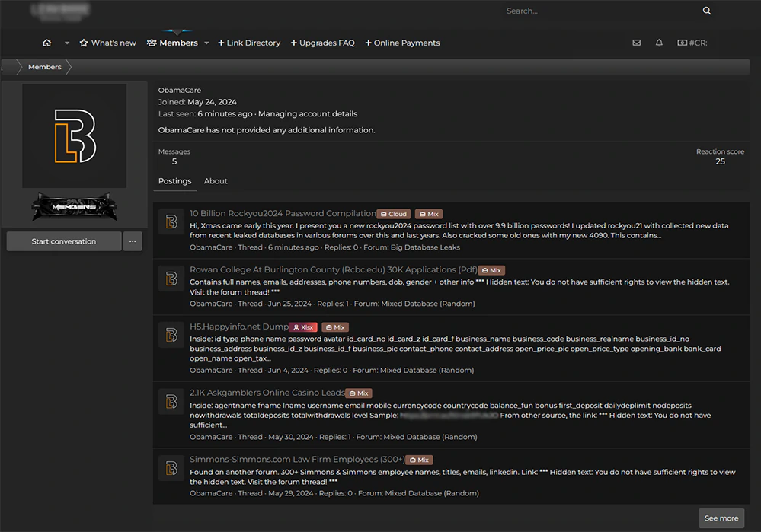Click ObamaCare author under Simmons-Simmons thread
The height and width of the screenshot is (532, 761).
(x=211, y=493)
